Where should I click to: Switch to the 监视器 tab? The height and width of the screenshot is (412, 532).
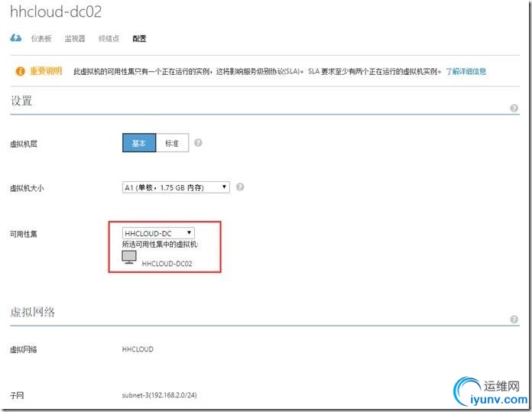(75, 39)
